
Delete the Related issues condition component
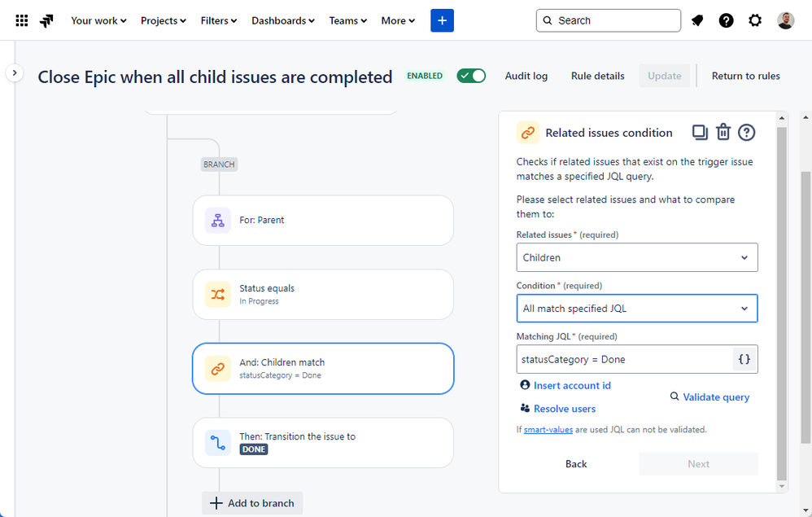(723, 132)
